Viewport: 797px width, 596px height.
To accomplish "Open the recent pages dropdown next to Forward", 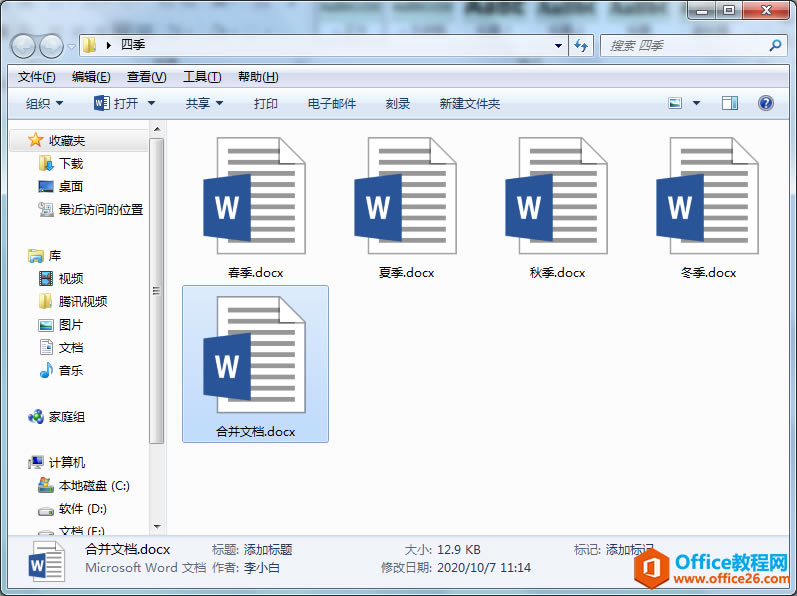I will (72, 47).
